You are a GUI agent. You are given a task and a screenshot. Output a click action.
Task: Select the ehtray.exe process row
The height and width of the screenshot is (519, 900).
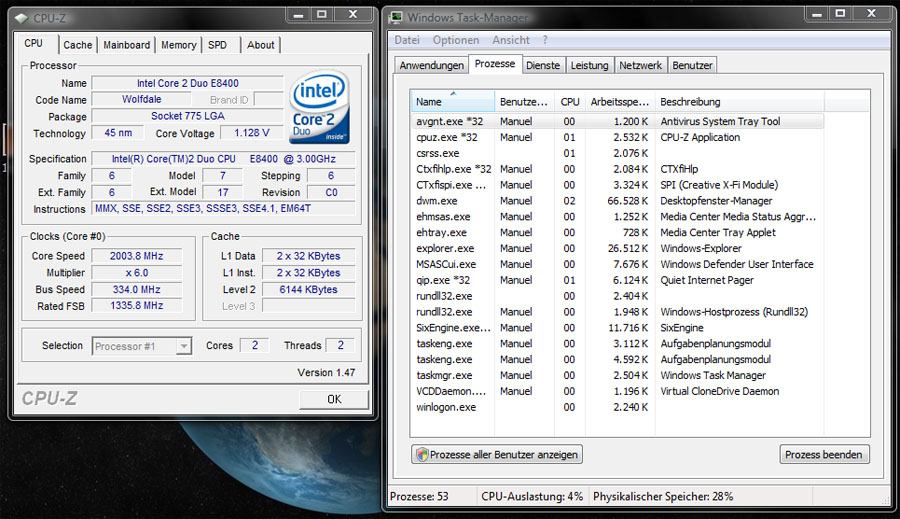(618, 233)
